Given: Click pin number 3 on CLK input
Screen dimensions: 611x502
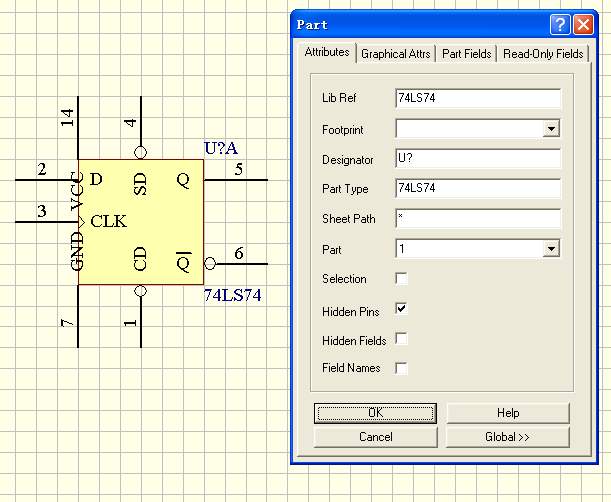Looking at the screenshot, I should [x=42, y=211].
